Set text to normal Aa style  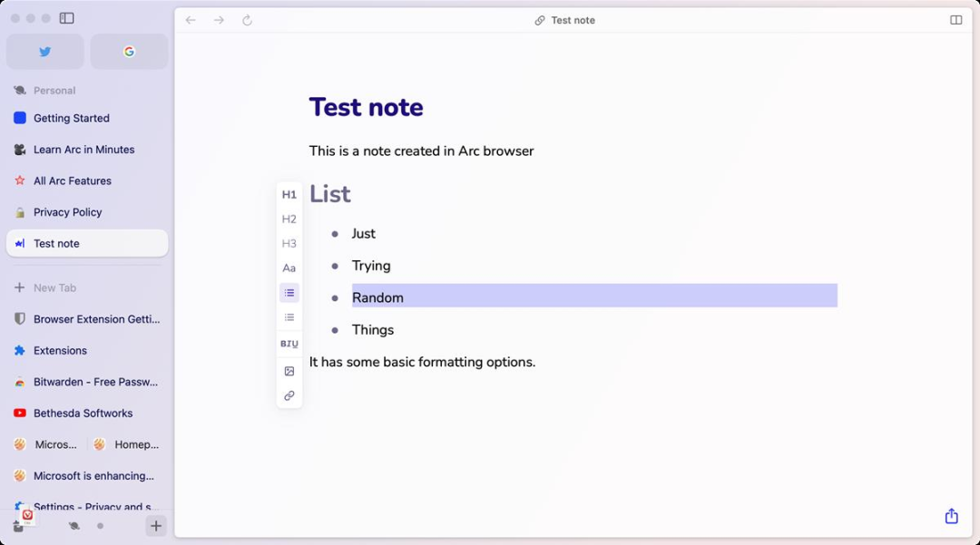[289, 268]
